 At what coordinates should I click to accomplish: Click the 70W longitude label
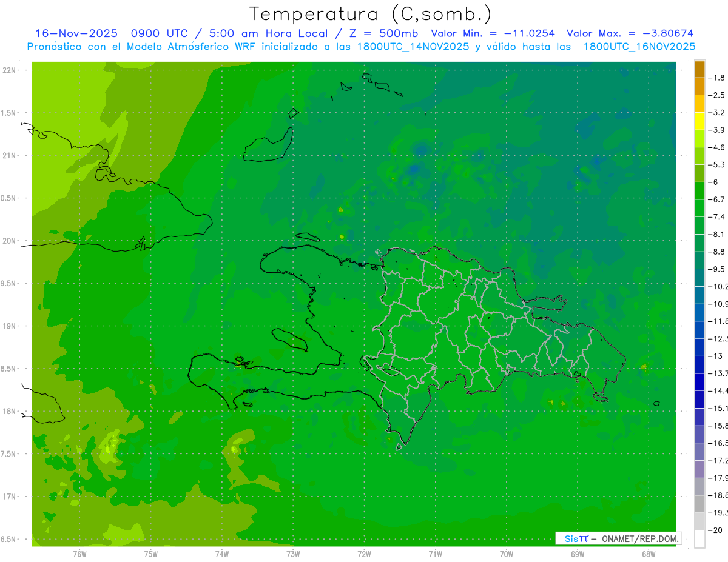(506, 554)
